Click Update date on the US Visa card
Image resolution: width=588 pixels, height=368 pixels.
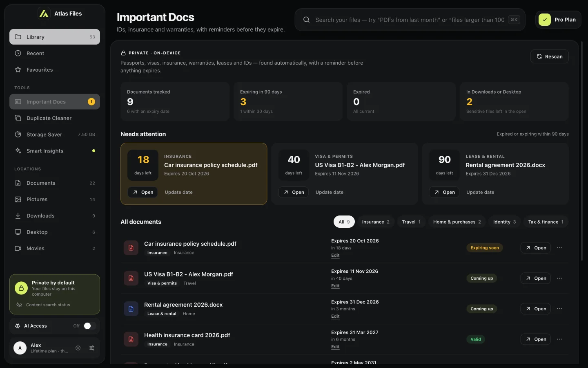click(x=330, y=192)
